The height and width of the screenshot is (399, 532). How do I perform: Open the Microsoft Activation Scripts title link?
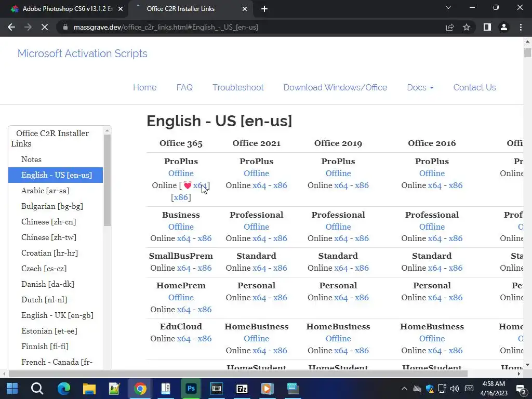tap(83, 54)
